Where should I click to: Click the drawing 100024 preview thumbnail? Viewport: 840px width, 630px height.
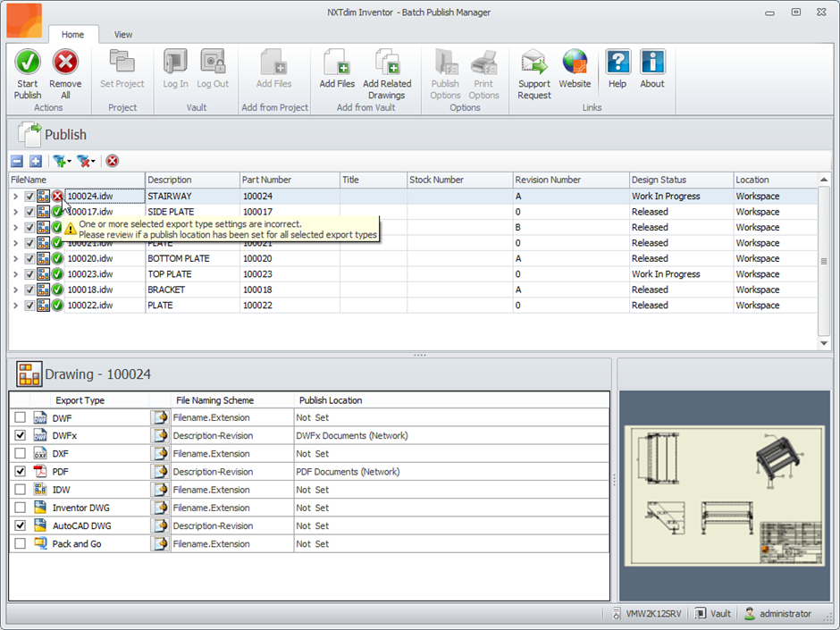(725, 495)
